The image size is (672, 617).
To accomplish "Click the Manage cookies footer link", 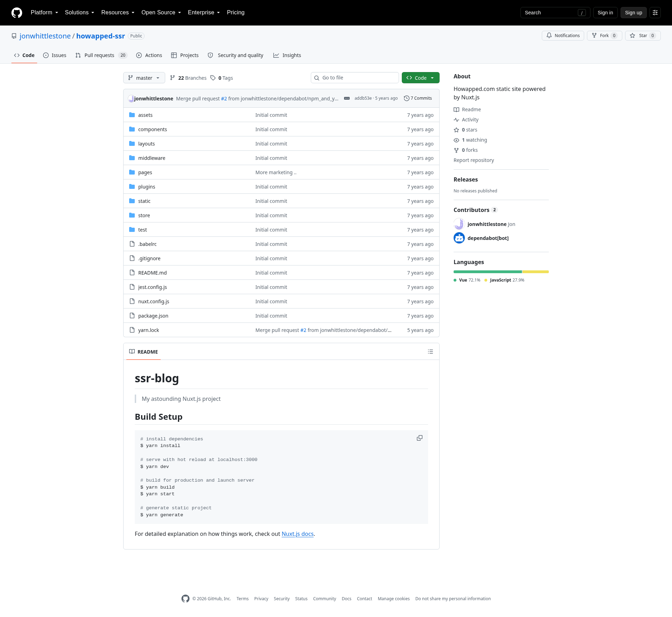I will tap(394, 599).
